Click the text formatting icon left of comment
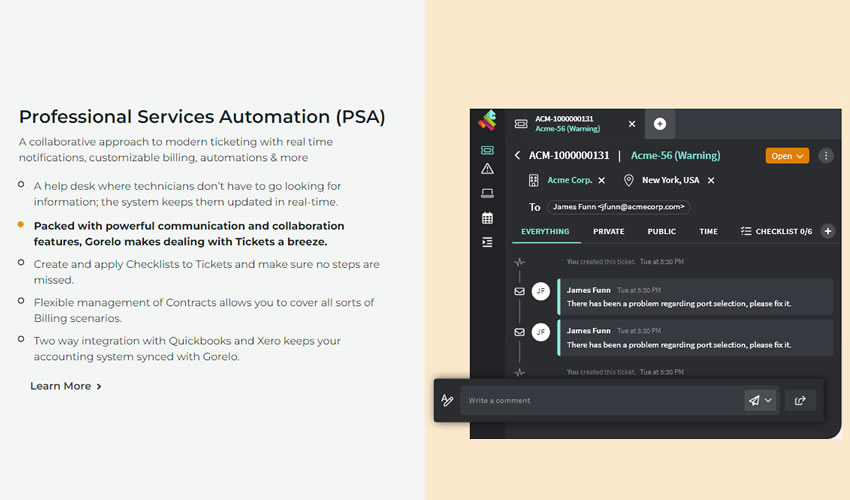Viewport: 850px width, 500px height. click(447, 401)
